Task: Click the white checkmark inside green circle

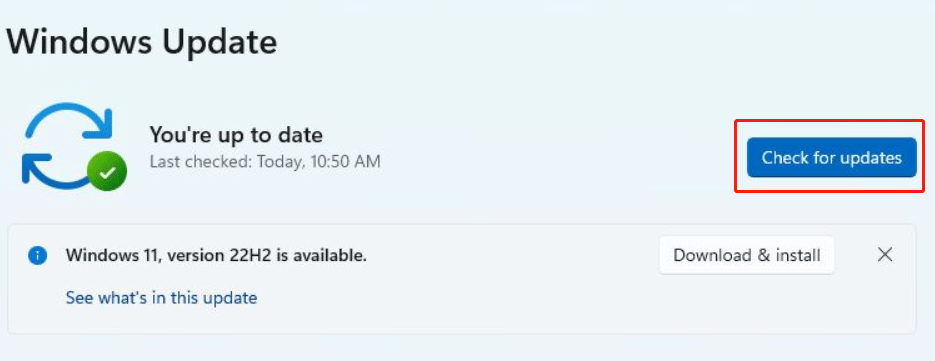Action: click(107, 172)
